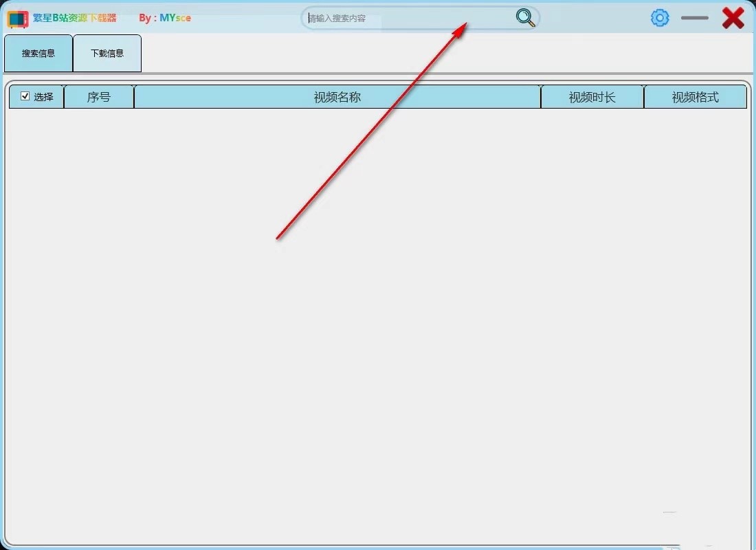Click divider between 视频名称 and 视频时长 headers
Screen dimensions: 756x550
[x=541, y=97]
